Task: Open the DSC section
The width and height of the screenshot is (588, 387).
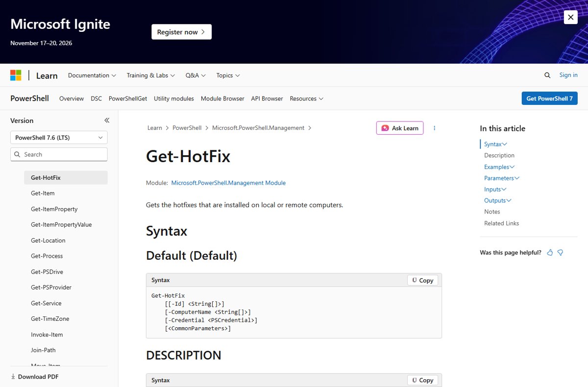Action: (96, 98)
